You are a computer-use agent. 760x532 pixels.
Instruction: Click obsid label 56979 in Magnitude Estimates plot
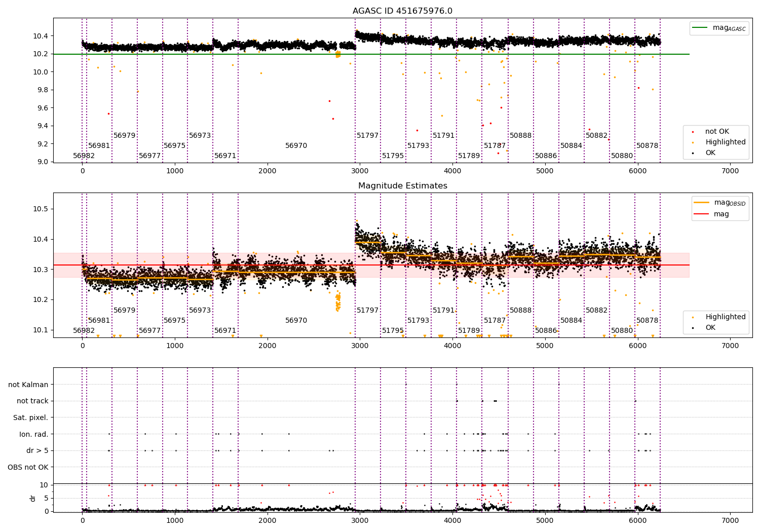125,311
